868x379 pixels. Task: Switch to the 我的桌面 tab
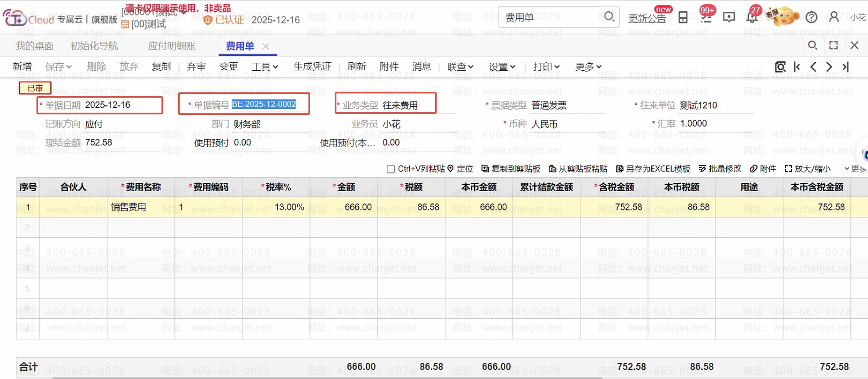click(x=35, y=46)
